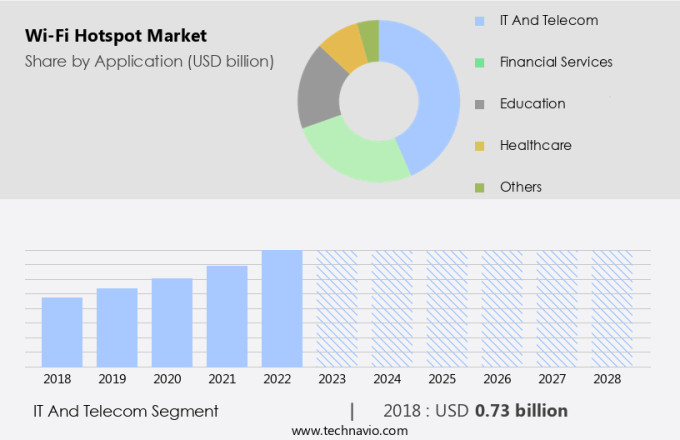Click the gray Education legend swatch
The width and height of the screenshot is (680, 440).
tap(480, 104)
